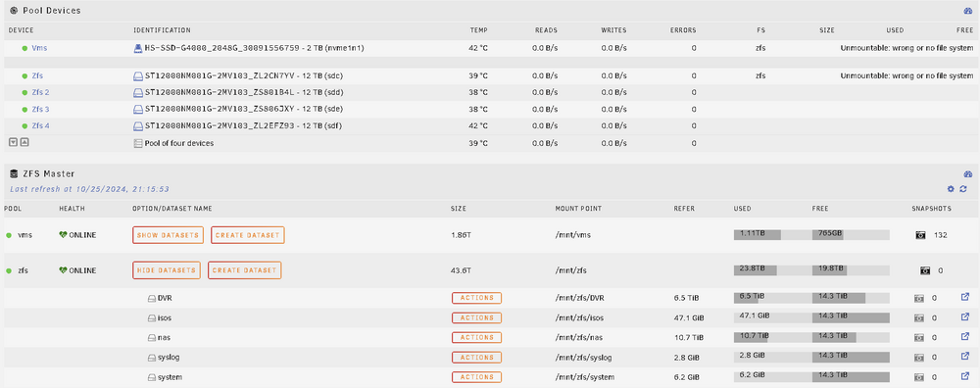Open syslog dataset external link icon
The height and width of the screenshot is (388, 980).
tap(964, 357)
